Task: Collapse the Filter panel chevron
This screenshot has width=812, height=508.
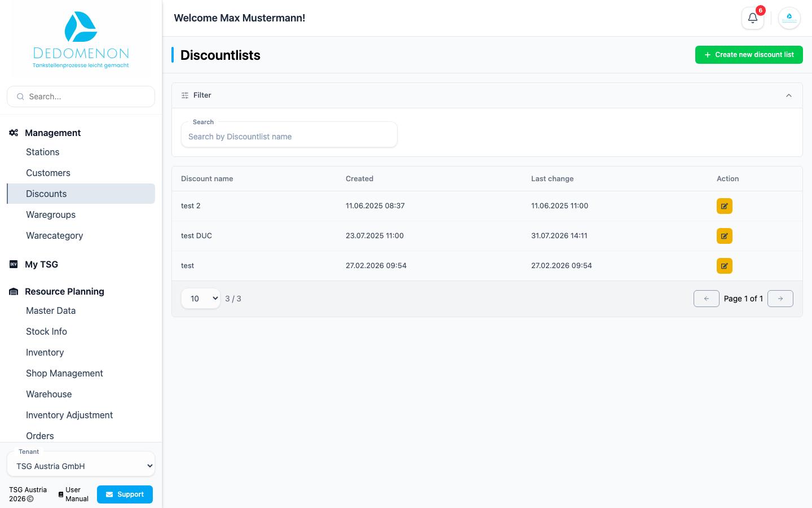Action: click(x=789, y=95)
